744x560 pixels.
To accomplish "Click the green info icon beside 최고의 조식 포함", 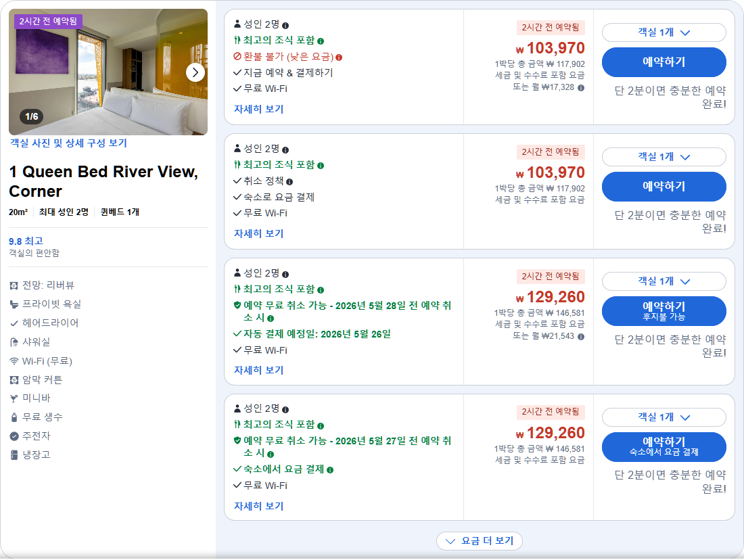I will (x=321, y=41).
